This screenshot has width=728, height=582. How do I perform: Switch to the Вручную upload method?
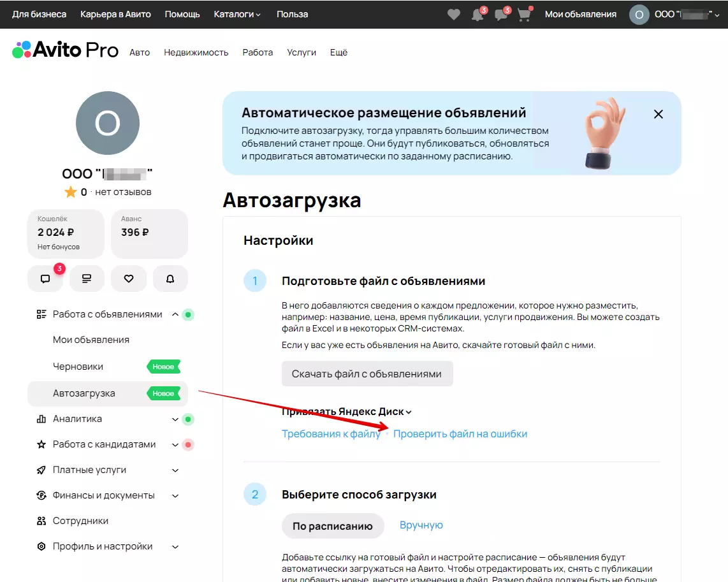[421, 525]
